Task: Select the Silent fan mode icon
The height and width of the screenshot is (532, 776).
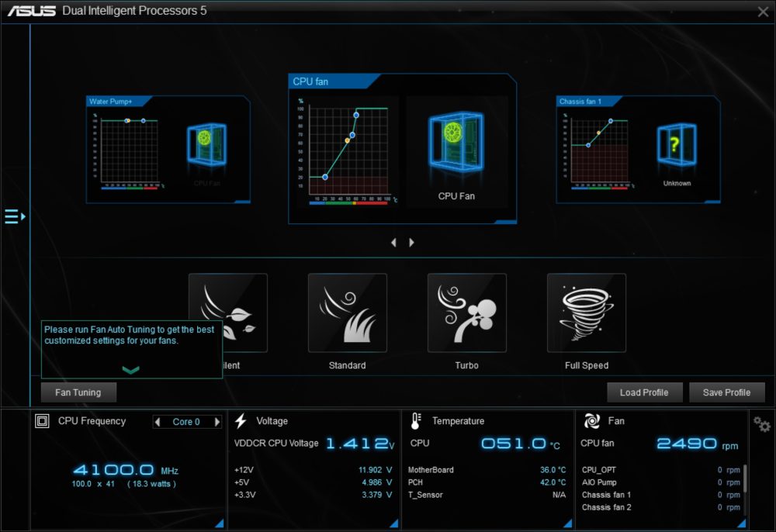Action: [x=228, y=313]
